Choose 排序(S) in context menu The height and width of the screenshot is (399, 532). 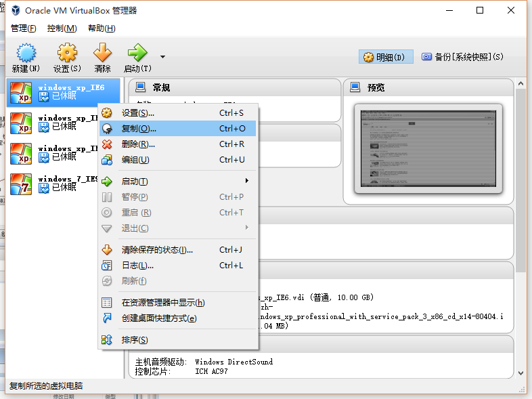tap(178, 340)
